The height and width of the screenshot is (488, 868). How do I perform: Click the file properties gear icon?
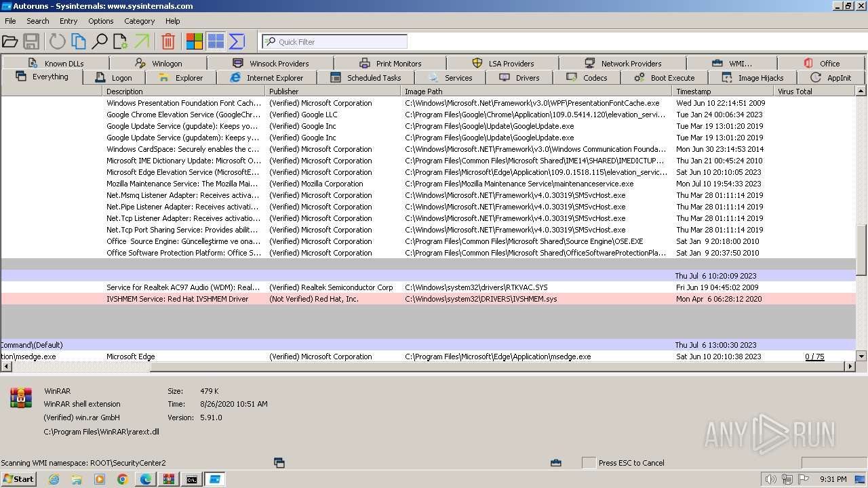[x=121, y=41]
